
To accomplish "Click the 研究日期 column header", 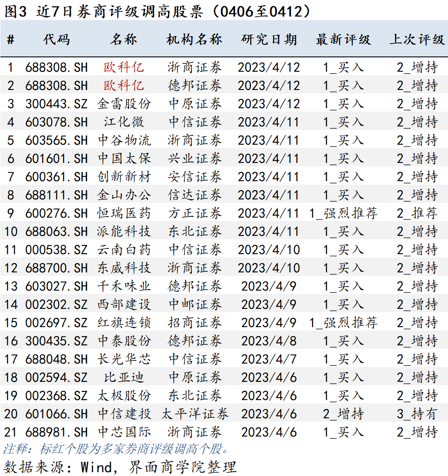I will click(x=269, y=40).
